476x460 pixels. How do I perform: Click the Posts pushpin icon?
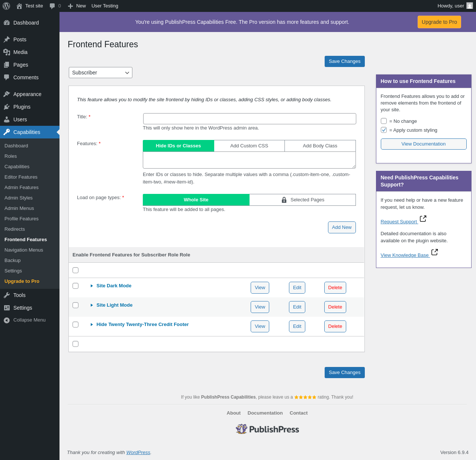tap(7, 39)
